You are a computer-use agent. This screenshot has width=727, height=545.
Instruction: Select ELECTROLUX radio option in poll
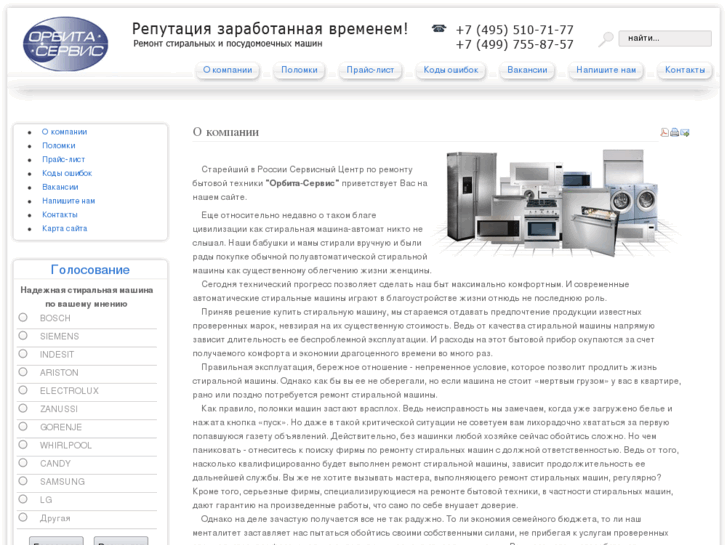[x=23, y=390]
